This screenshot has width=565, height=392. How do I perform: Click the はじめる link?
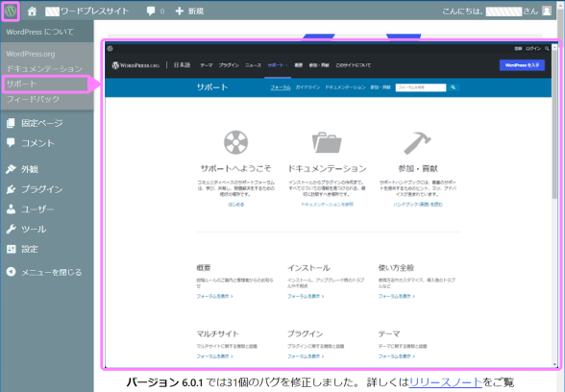pos(235,205)
